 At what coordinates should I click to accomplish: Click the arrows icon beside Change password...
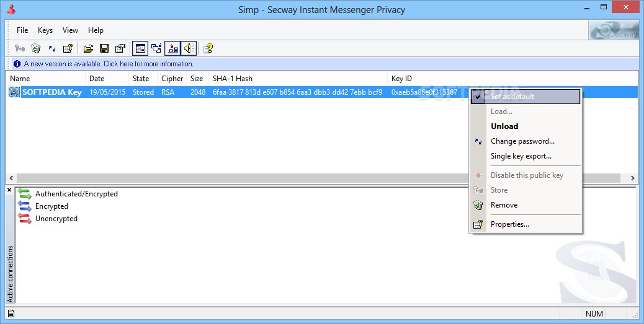478,141
